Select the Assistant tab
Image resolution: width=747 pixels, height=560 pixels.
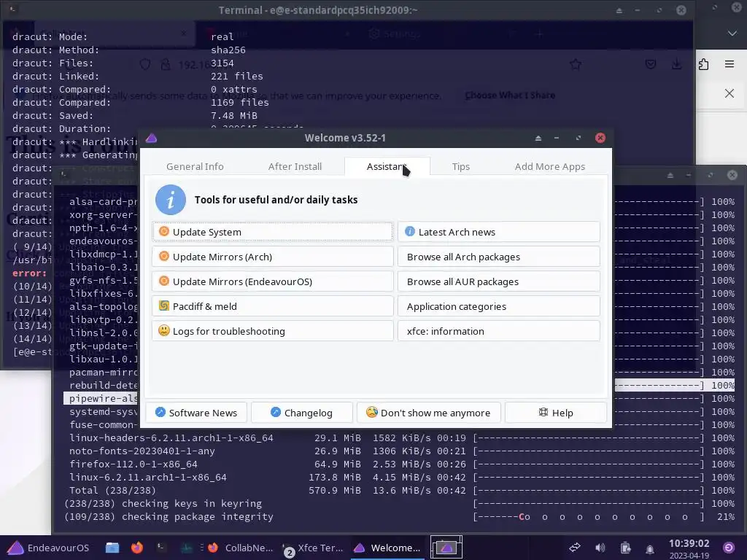[387, 167]
